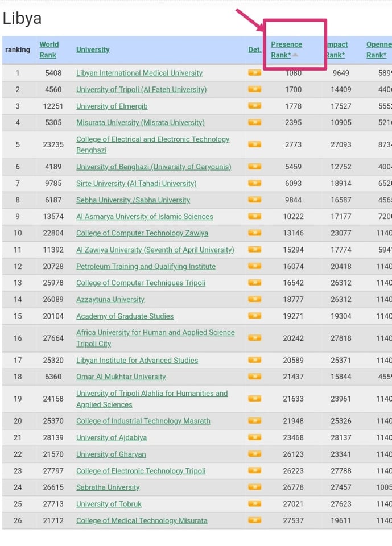Open details icon for Academy of Graduate Studies
The height and width of the screenshot is (546, 392).
point(255,316)
